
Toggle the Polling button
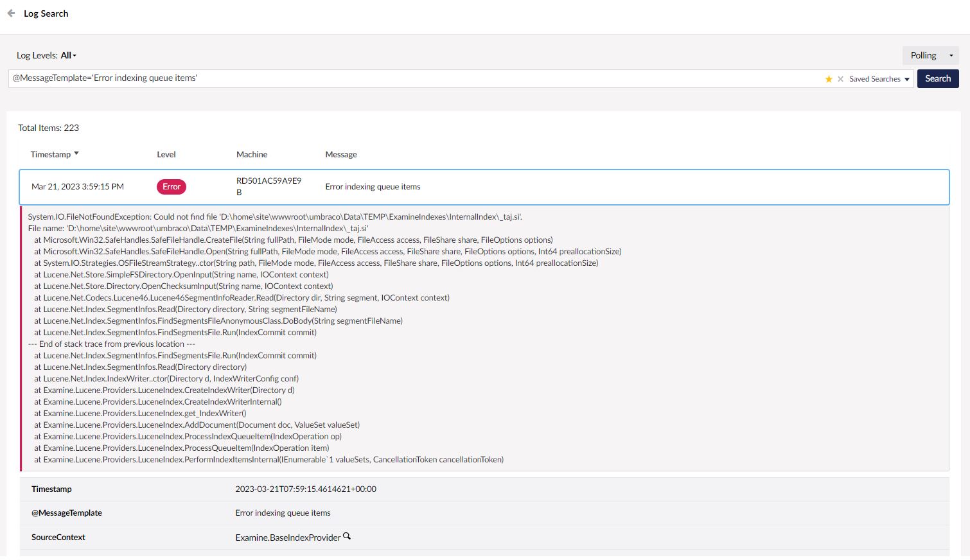923,56
